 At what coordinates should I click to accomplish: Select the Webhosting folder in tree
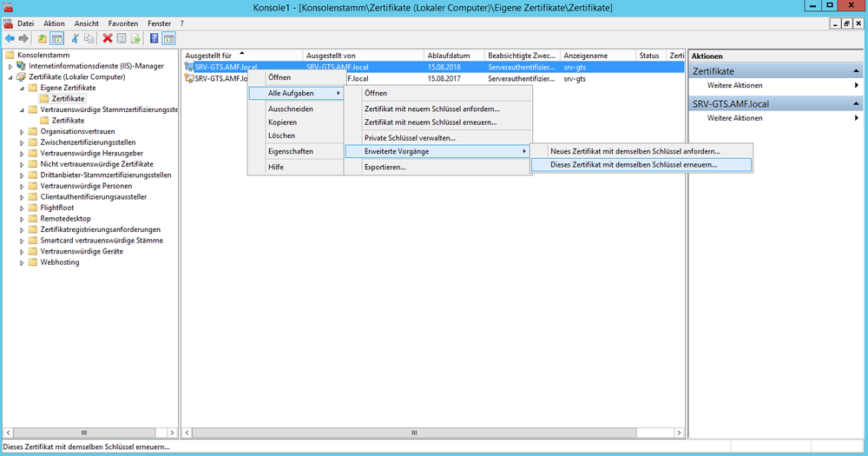pos(59,262)
